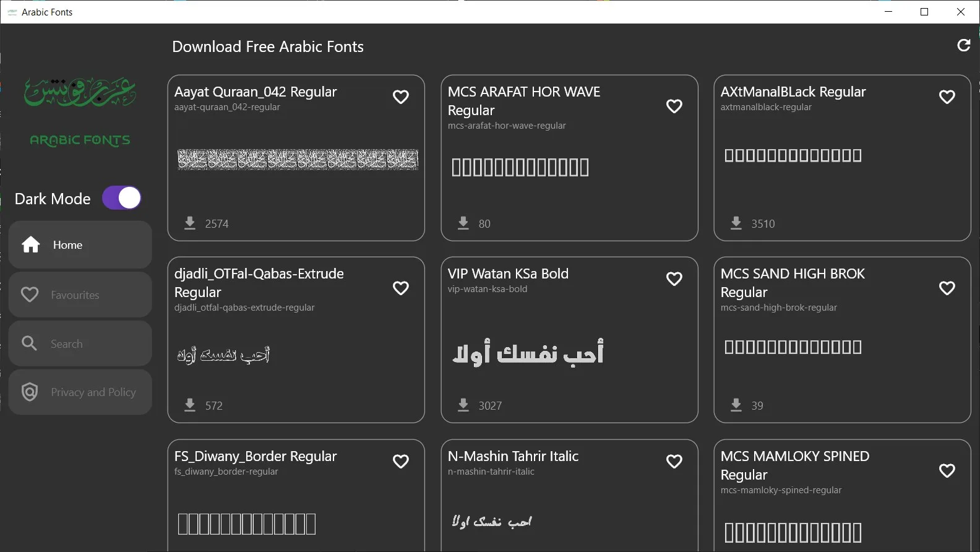980x552 pixels.
Task: Click the VIP Watan KSa Bold preview text
Action: [x=528, y=352]
